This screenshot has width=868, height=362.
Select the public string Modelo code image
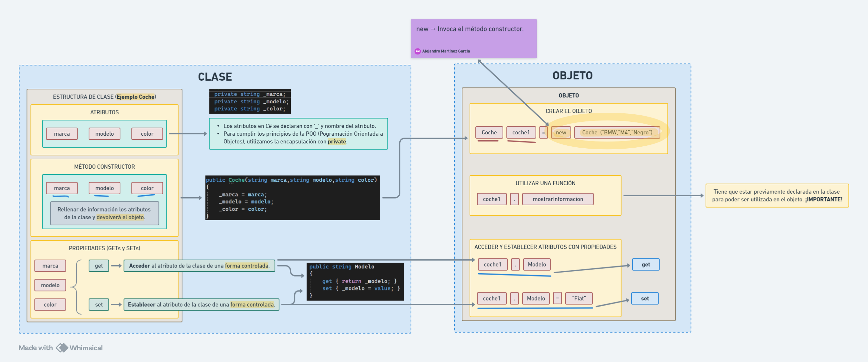click(x=355, y=281)
